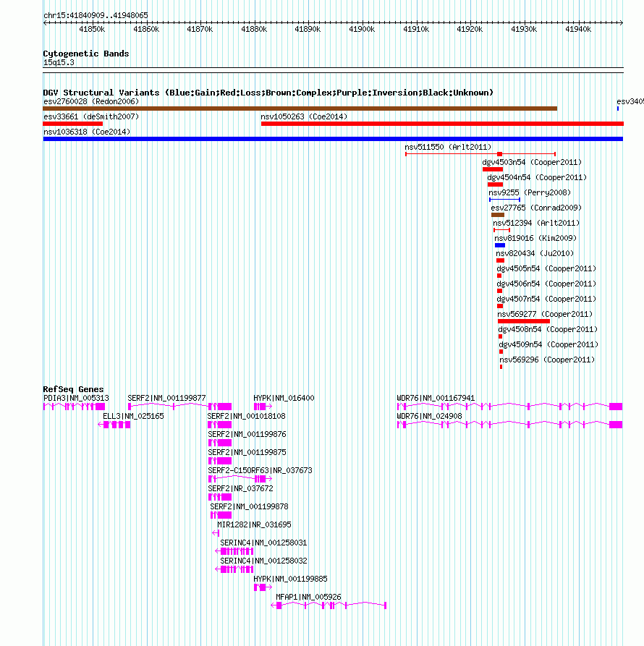Screen dimensions: 644x646
Task: Click the nsv569277 (Cooper2011) red bar
Action: click(x=524, y=321)
